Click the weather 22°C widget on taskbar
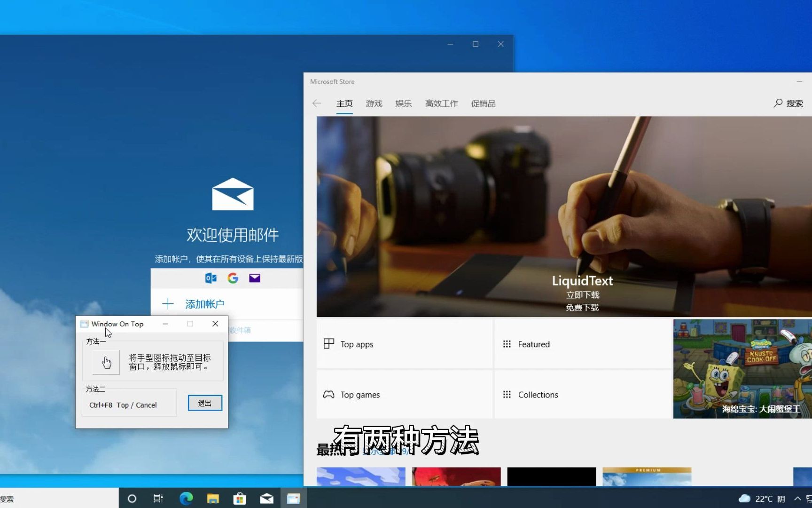 [762, 499]
